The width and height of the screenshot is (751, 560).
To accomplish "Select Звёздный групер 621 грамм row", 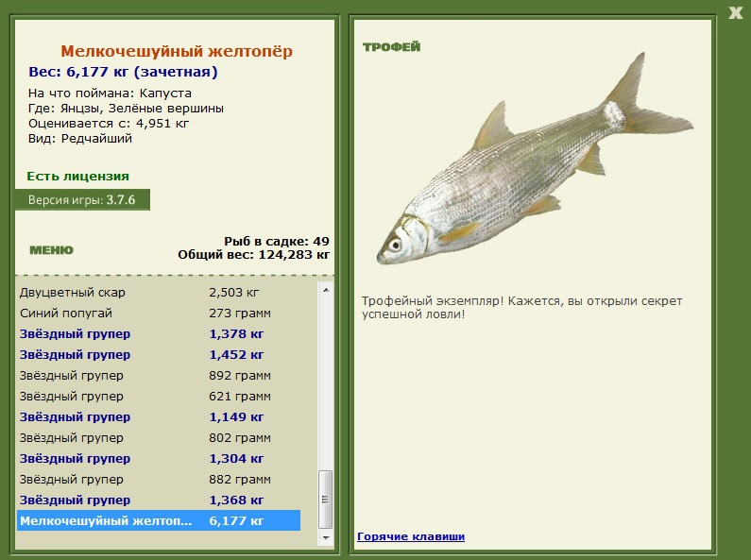I will pos(159,397).
